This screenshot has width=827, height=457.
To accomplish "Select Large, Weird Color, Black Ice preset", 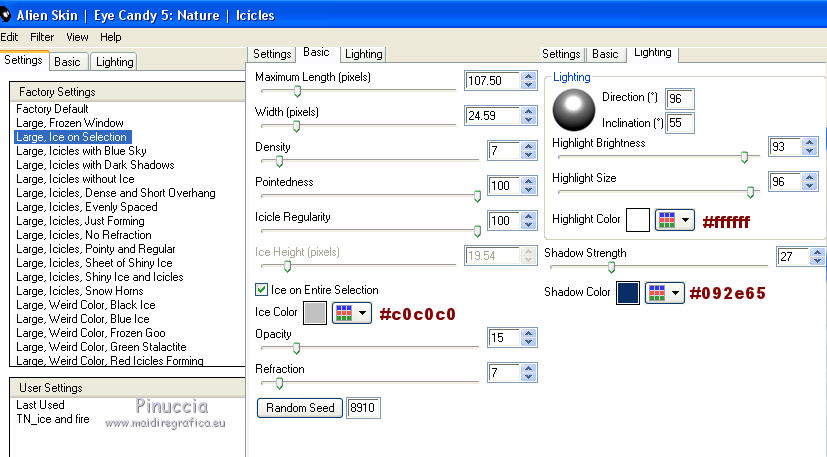I will tap(85, 305).
